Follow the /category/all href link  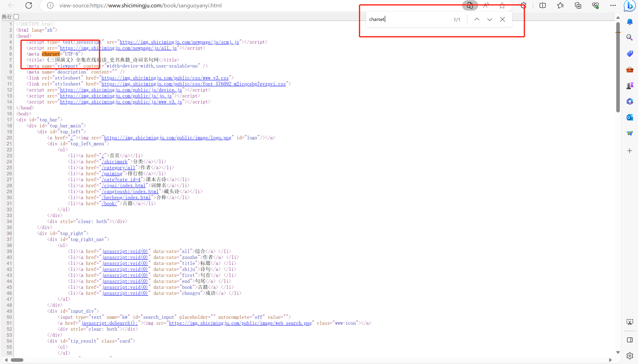[118, 168]
